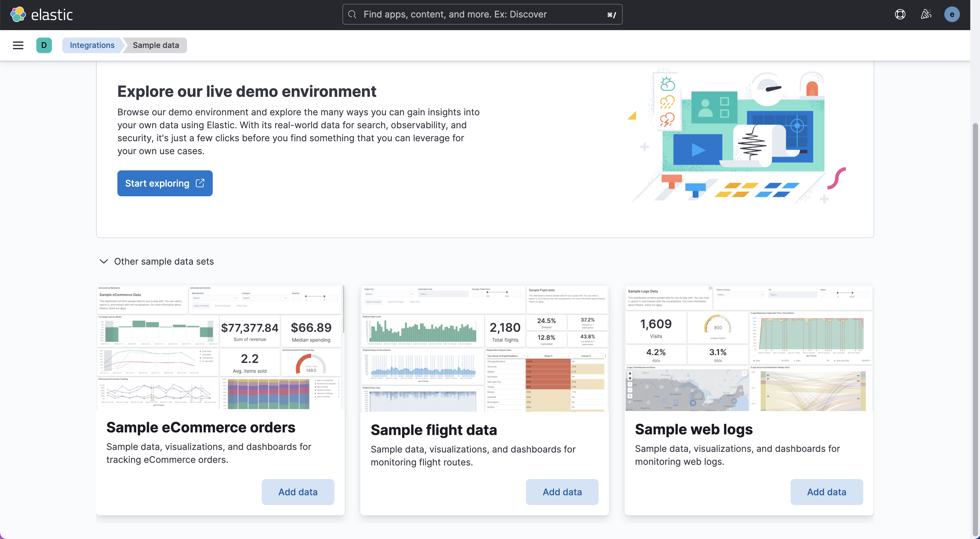This screenshot has width=980, height=539.
Task: Add data for Sample eCommerce orders
Action: tap(298, 492)
